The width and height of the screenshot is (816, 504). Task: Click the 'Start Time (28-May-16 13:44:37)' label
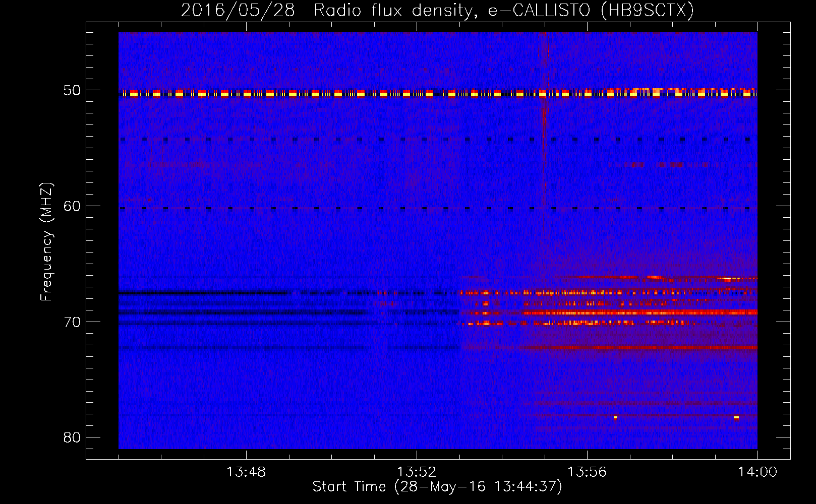click(x=437, y=487)
